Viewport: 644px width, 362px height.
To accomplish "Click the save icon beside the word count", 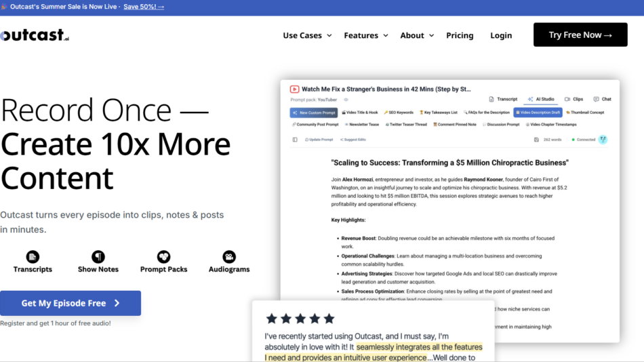I will coord(536,140).
